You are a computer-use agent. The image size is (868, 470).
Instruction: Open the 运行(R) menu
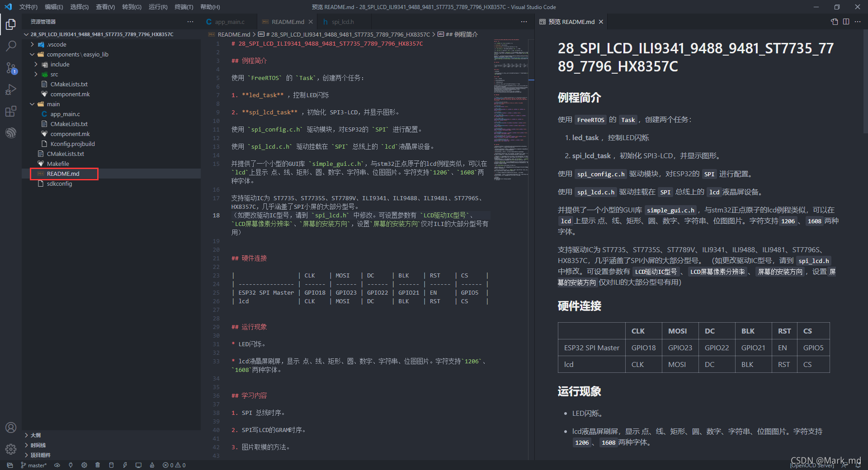pyautogui.click(x=158, y=7)
